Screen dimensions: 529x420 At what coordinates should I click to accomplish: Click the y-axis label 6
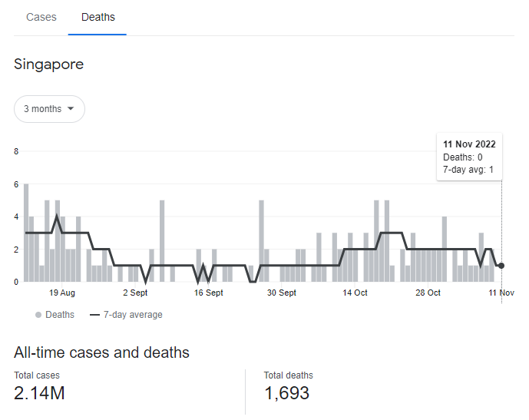[x=16, y=184]
